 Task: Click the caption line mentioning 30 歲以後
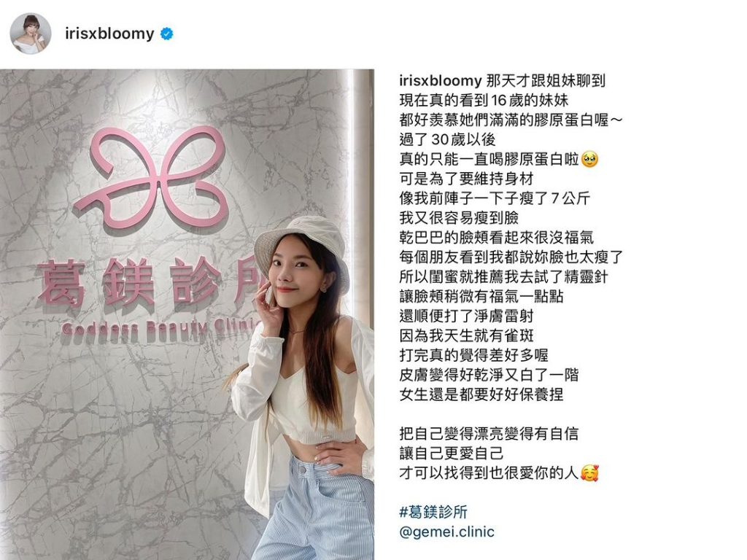pyautogui.click(x=447, y=139)
